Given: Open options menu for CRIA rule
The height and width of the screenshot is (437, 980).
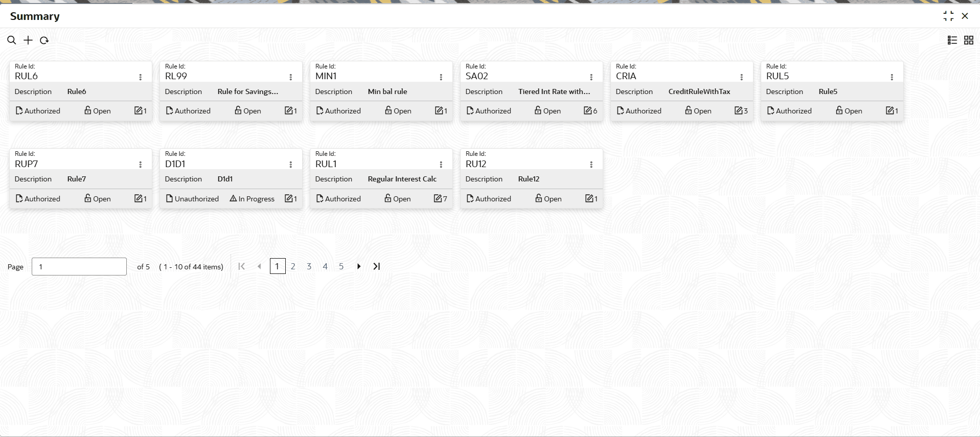Looking at the screenshot, I should tap(741, 77).
